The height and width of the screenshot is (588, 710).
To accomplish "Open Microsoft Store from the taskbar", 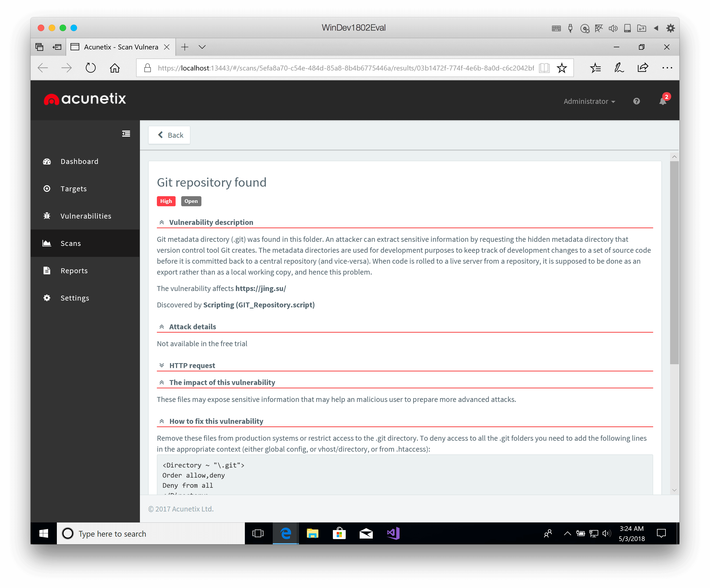I will click(x=339, y=533).
